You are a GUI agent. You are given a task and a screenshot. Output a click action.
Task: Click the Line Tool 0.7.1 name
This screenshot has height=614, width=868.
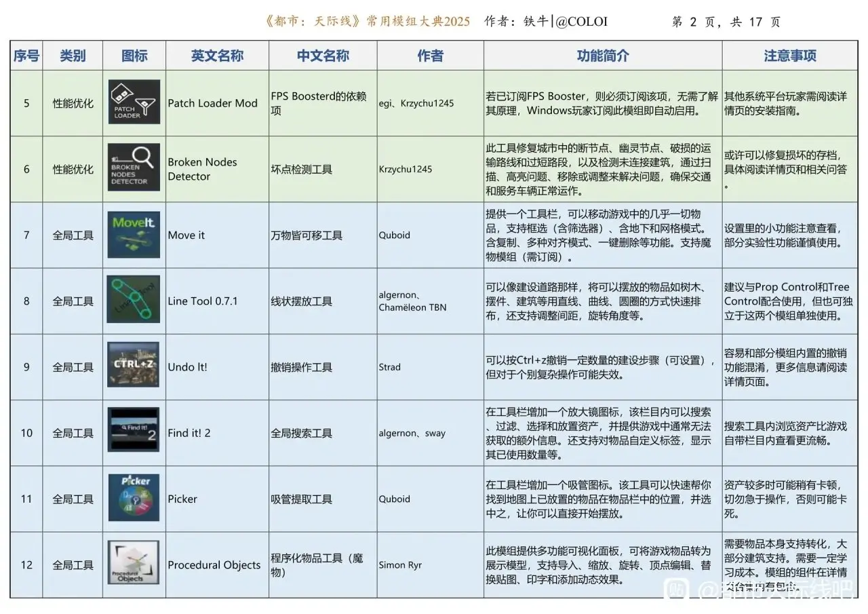click(201, 301)
